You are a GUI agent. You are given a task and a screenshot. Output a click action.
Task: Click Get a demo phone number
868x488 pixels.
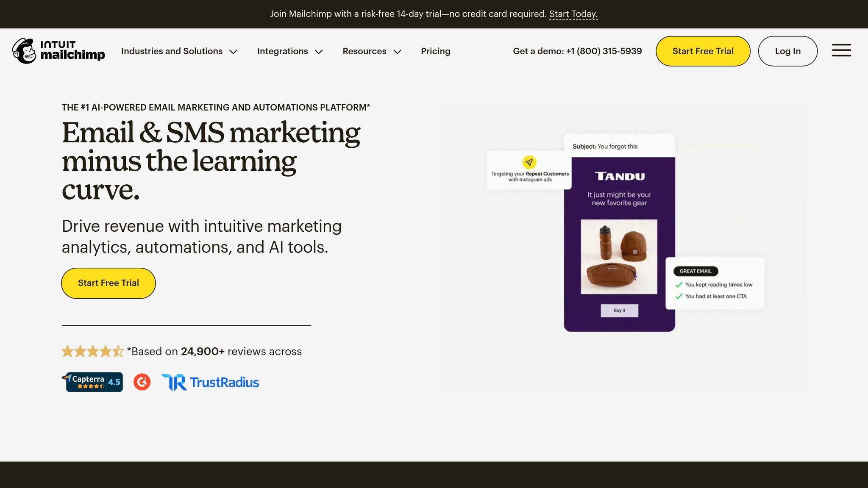click(577, 51)
